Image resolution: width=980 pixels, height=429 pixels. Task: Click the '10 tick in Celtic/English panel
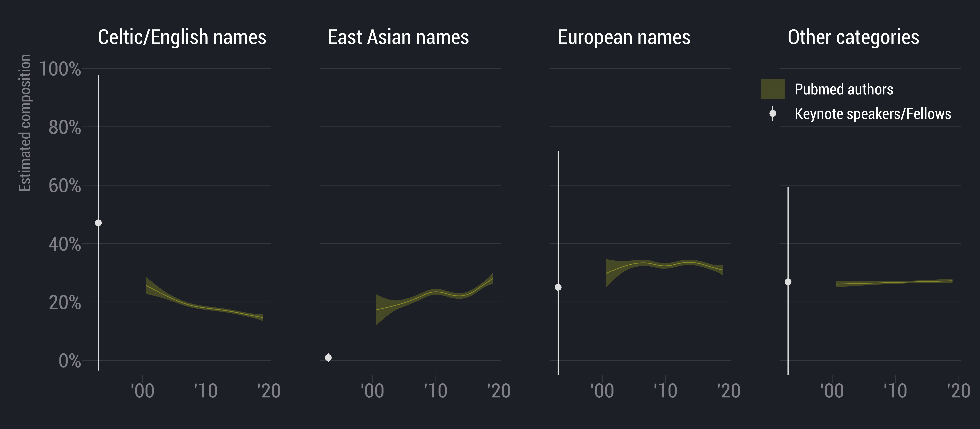206,391
